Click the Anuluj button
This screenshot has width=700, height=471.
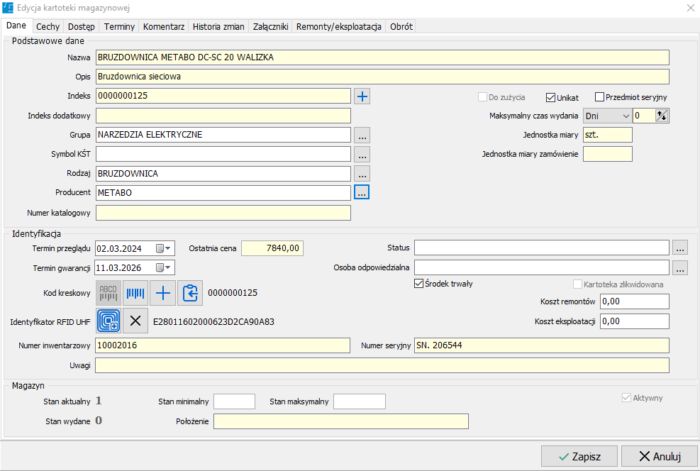[x=657, y=456]
